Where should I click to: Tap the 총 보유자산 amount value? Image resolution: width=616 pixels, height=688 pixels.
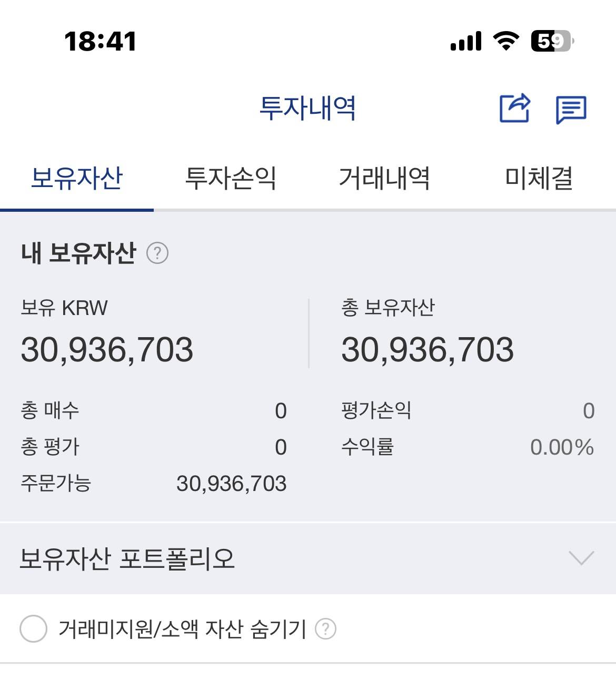(428, 350)
